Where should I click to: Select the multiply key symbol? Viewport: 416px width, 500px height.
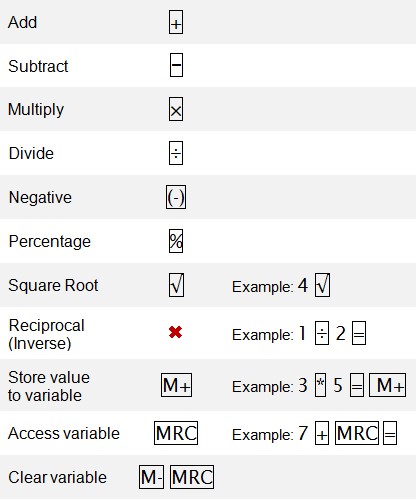176,109
